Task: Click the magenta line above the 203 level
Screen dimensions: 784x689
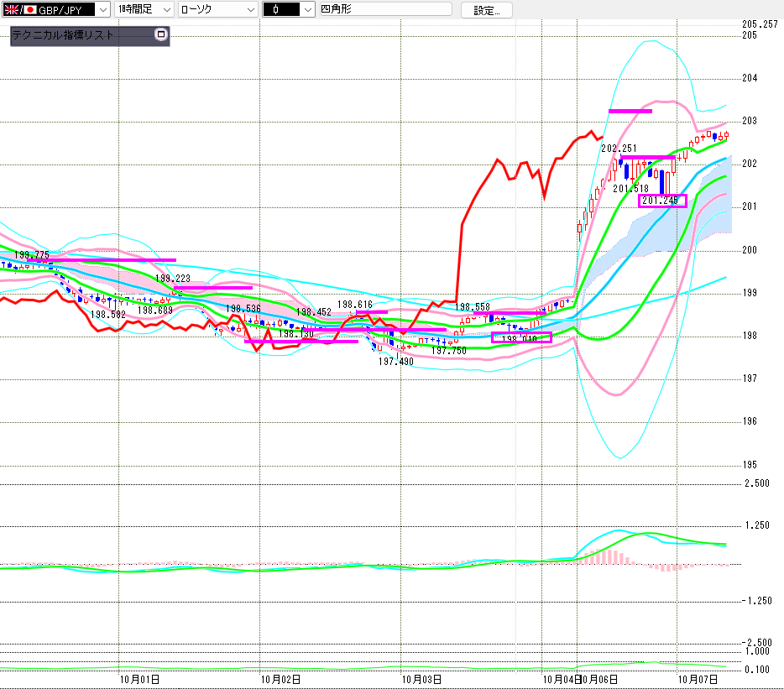Action: [630, 111]
